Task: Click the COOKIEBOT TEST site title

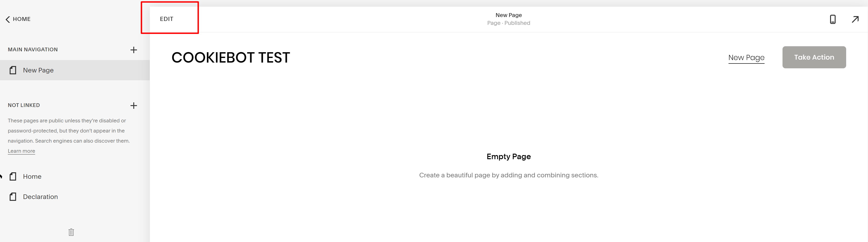Action: (x=231, y=57)
